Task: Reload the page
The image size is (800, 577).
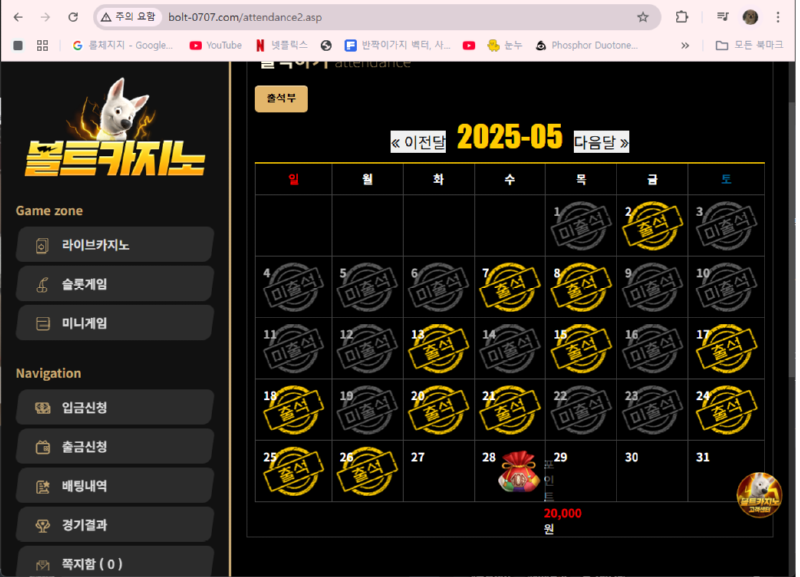Action: tap(73, 17)
